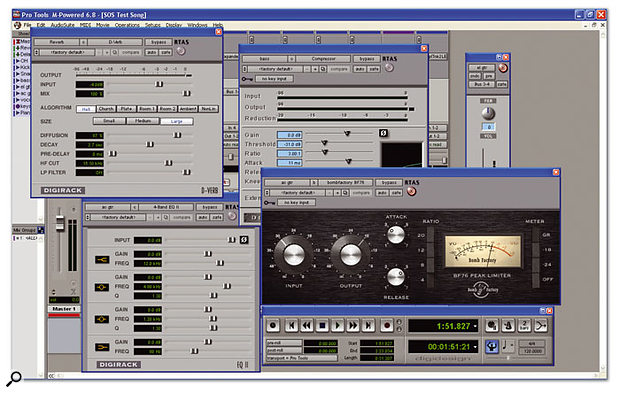This screenshot has width=620, height=393.
Task: Click the key input icon in Compressor window
Action: [x=247, y=79]
